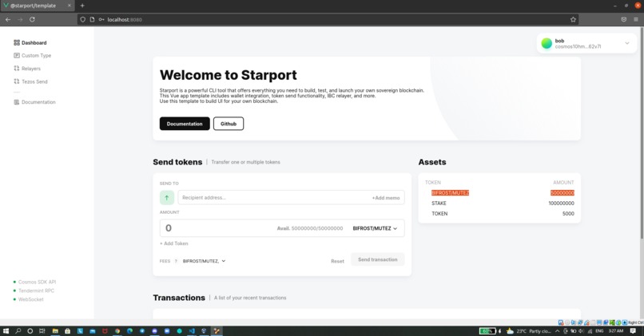The image size is (644, 336).
Task: Open the Windows Start menu
Action: (x=6, y=330)
